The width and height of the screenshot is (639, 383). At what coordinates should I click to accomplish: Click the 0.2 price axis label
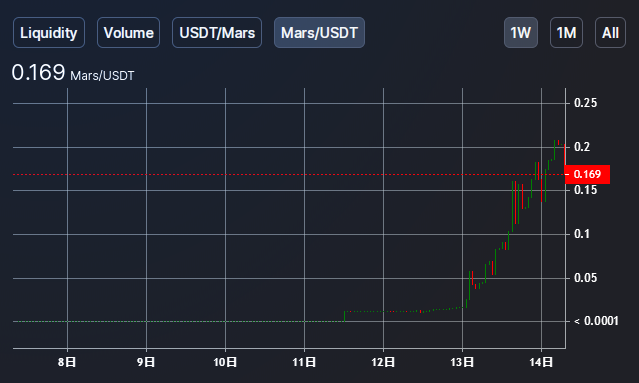coord(582,147)
